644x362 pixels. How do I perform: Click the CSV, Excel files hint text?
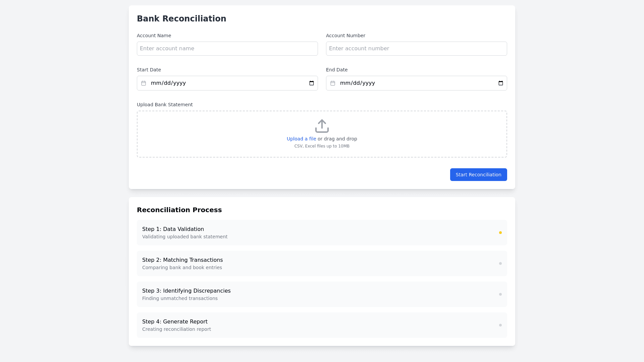tap(322, 146)
